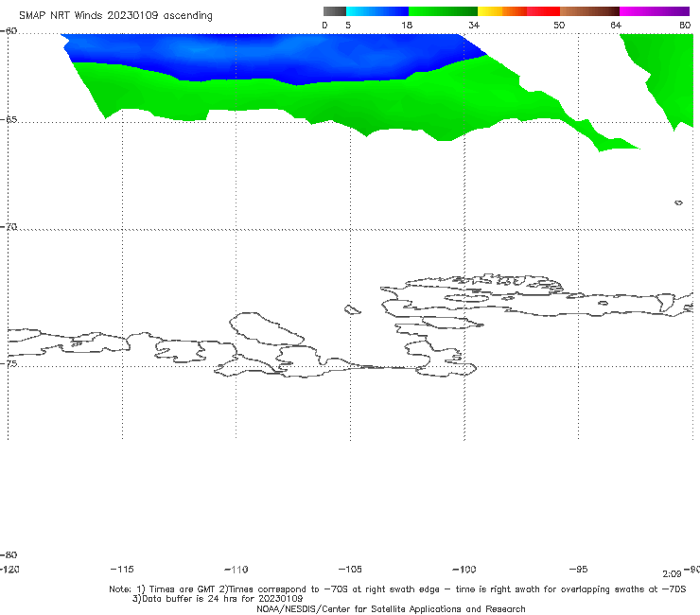Click the gray segment of the wind color bar
700x615 pixels.
tap(335, 11)
